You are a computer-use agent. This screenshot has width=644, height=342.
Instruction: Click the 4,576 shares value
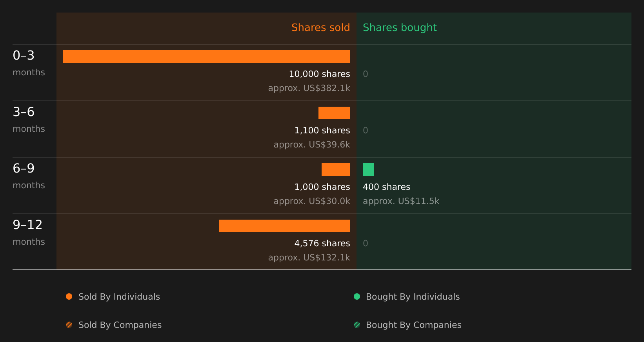pyautogui.click(x=322, y=244)
